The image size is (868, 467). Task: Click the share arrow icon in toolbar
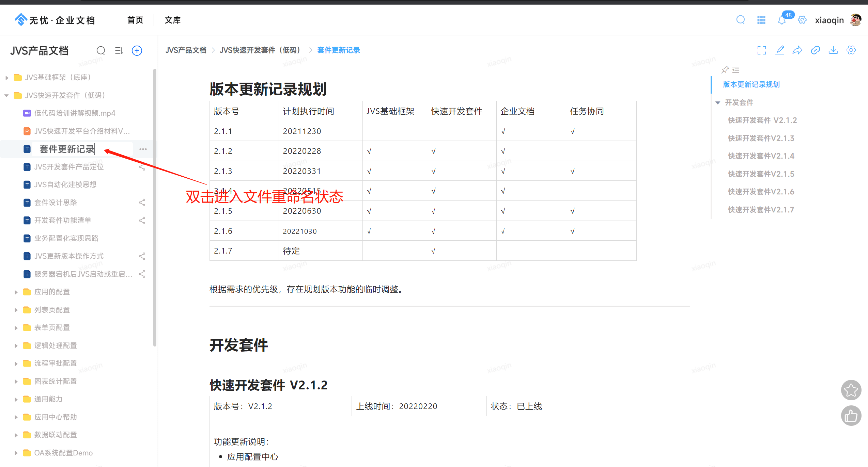pyautogui.click(x=797, y=50)
